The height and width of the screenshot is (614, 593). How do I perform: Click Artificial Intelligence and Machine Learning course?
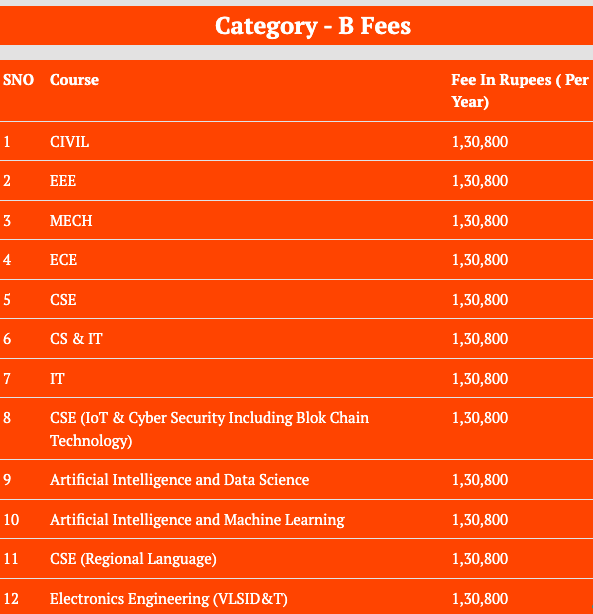click(x=197, y=520)
